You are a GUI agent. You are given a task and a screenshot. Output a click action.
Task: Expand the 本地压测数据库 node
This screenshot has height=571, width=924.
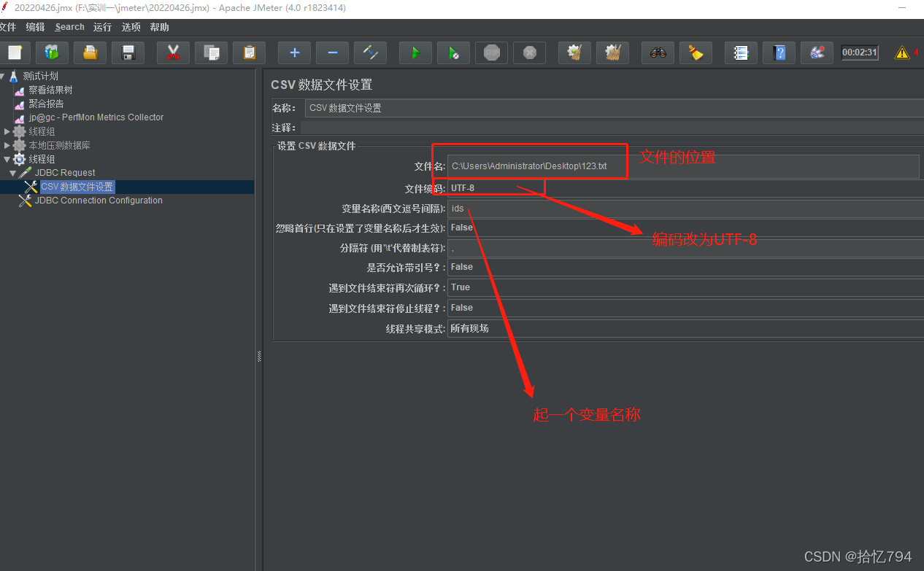(7, 145)
